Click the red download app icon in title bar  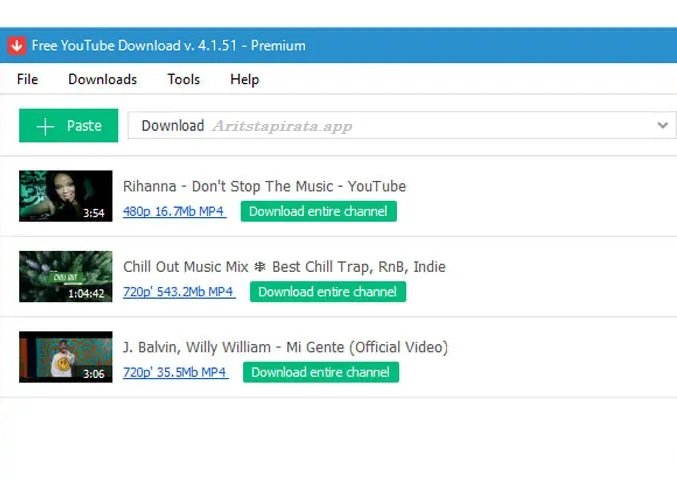[x=16, y=46]
